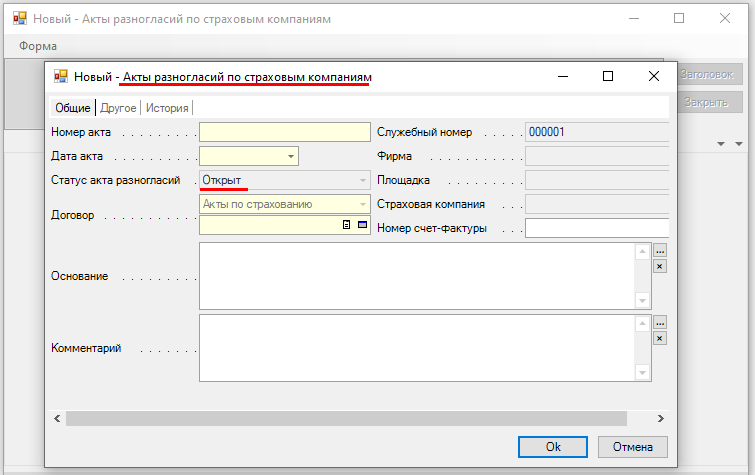
Task: Confirm the form with the Ok button
Action: tap(552, 447)
